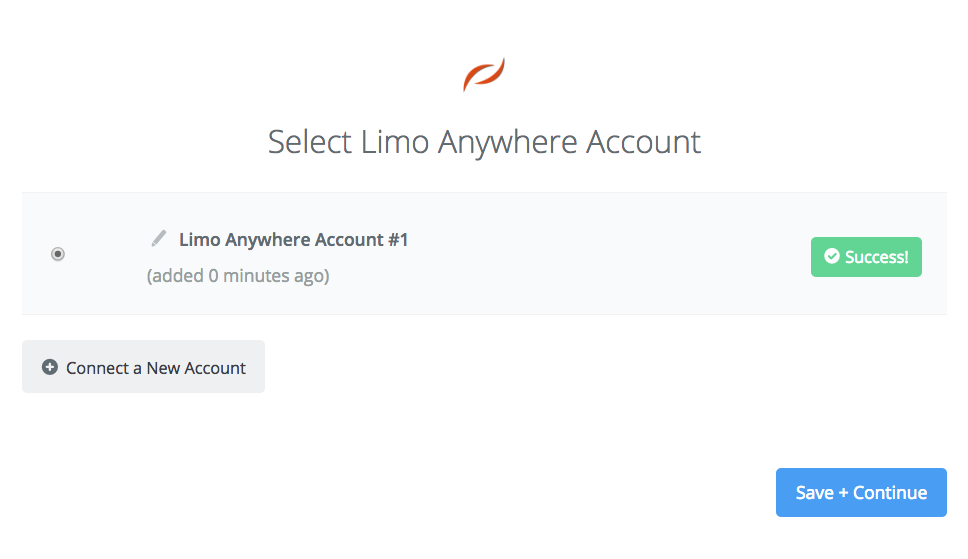Click the Connect a New Account button
The height and width of the screenshot is (559, 968).
click(143, 366)
